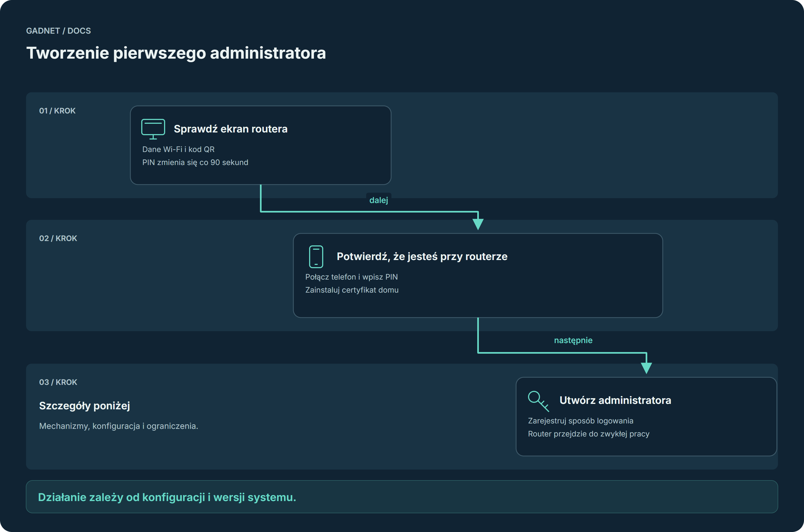Click the dalej connector label
This screenshot has width=804, height=532.
click(379, 200)
